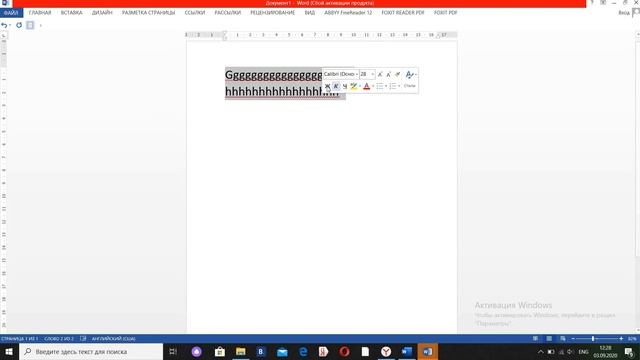Zoom in with the plus button
Viewport: 640px width, 360px height.
coord(621,339)
